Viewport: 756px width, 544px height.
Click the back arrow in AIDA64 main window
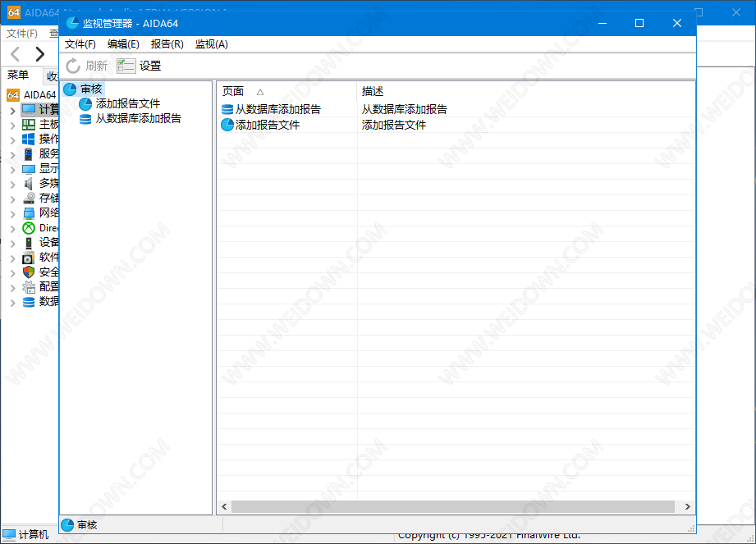pos(16,54)
